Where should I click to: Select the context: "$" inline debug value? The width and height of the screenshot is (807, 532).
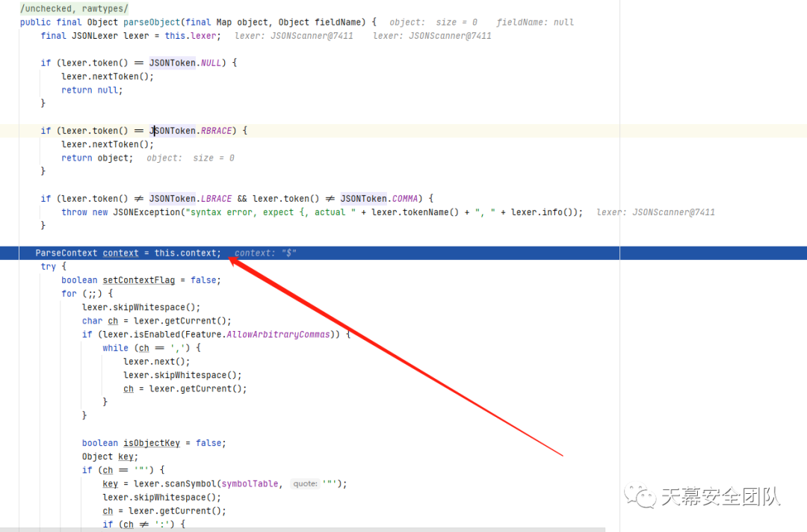point(265,253)
